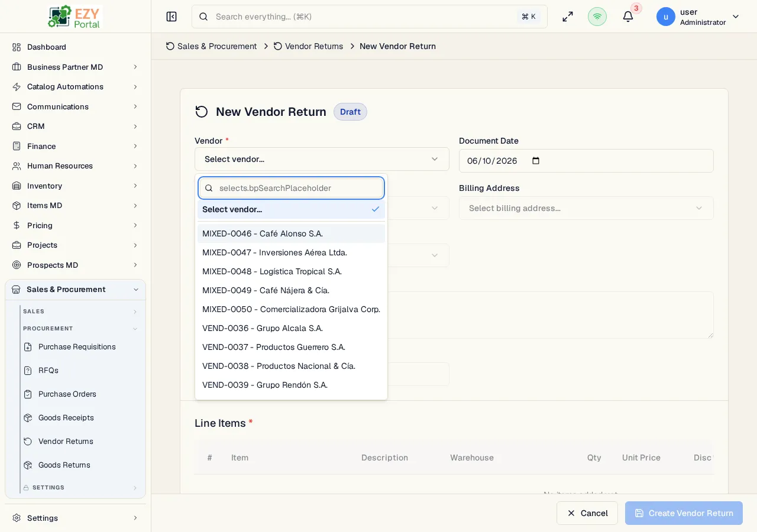Click the Search everything bar
The width and height of the screenshot is (757, 532).
(370, 17)
